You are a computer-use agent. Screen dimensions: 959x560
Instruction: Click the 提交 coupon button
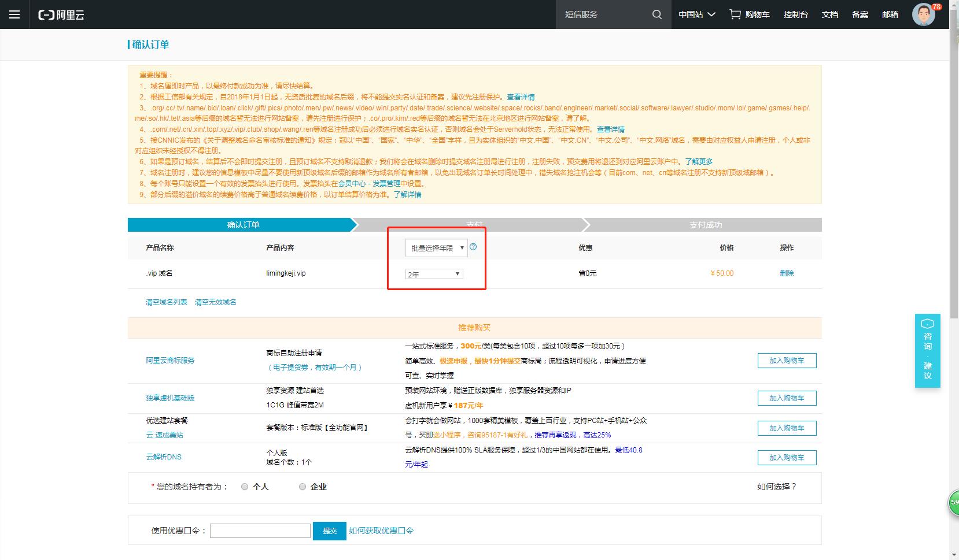pos(330,531)
